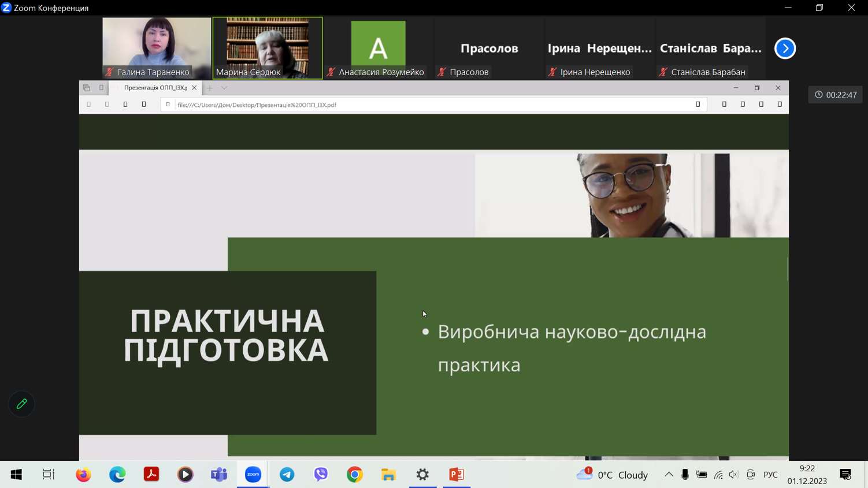Add a new browser tab with plus

210,88
